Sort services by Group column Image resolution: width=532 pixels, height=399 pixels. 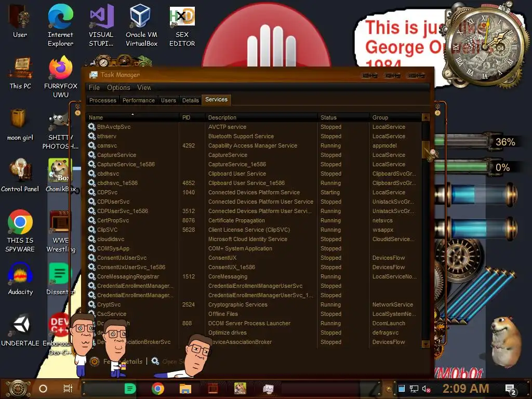[395, 117]
